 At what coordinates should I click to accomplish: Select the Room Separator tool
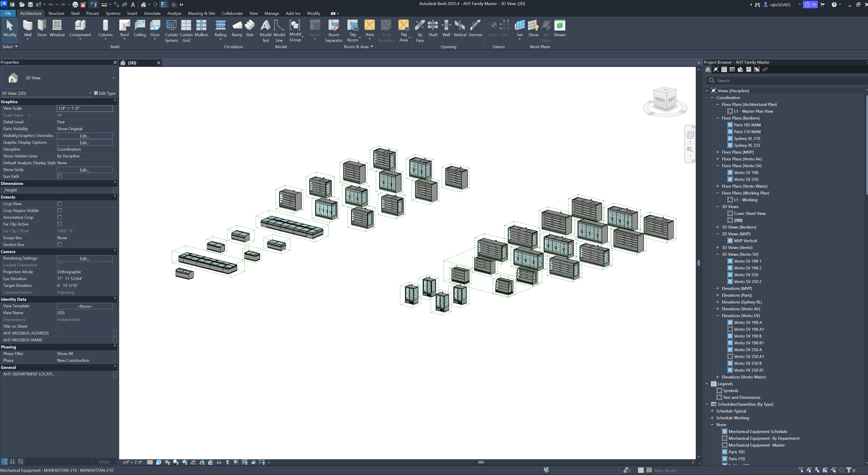click(334, 31)
